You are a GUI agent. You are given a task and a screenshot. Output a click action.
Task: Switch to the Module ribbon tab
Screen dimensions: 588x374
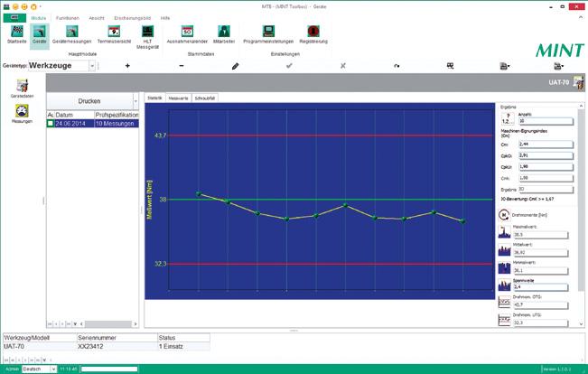(39, 18)
